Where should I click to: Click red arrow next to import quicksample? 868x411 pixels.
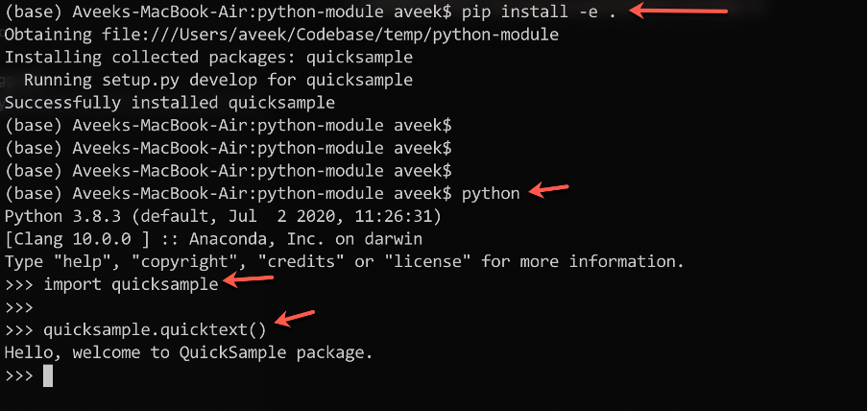[x=248, y=281]
